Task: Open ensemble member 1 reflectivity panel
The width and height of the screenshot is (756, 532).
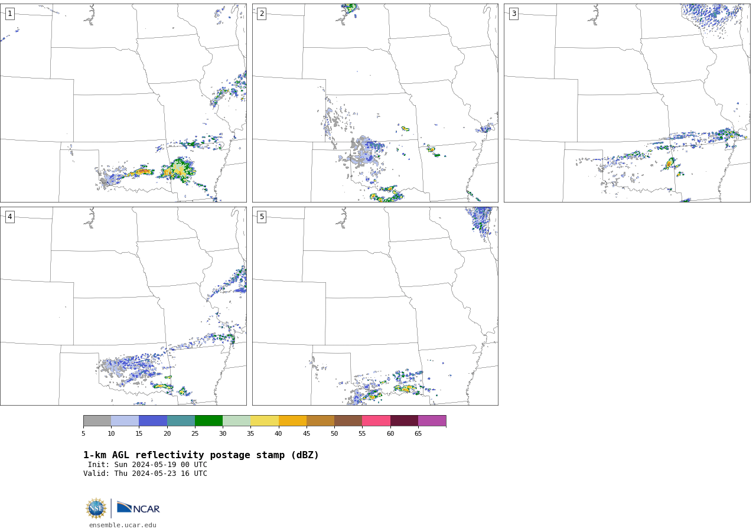Action: point(123,103)
